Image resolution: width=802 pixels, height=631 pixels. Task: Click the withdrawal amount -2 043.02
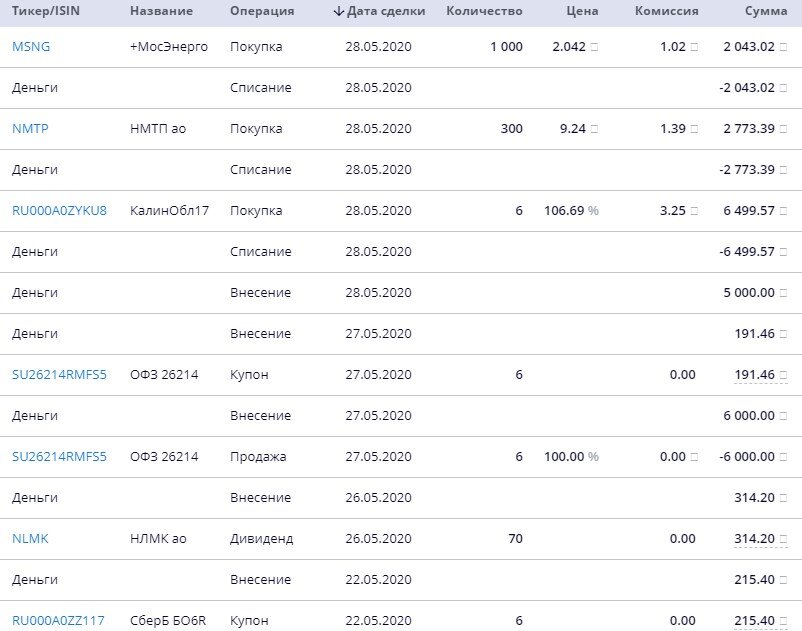747,87
